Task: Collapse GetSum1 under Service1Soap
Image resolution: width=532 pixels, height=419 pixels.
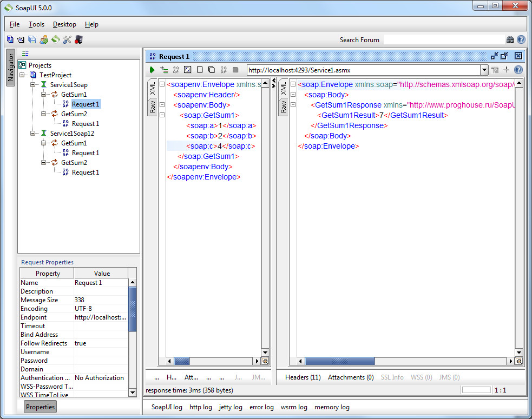Action: tap(44, 95)
